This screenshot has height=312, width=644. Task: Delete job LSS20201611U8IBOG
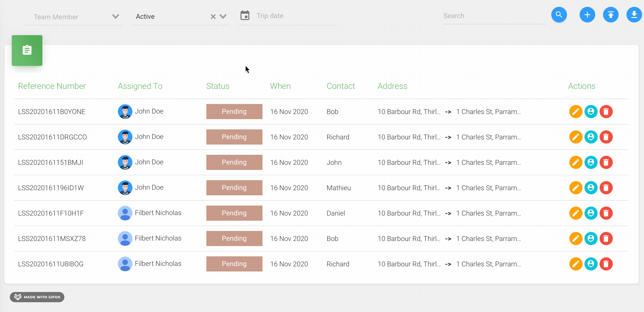606,264
